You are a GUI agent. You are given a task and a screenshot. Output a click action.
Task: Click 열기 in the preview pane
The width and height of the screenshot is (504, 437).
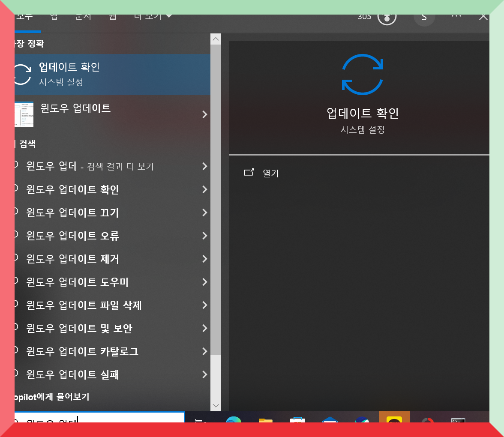click(x=271, y=173)
